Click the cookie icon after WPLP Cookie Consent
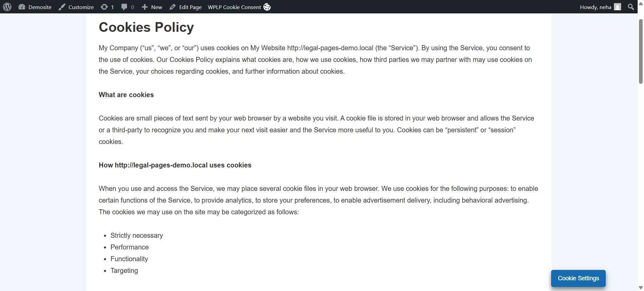Viewport: 644px width, 291px height. point(267,7)
